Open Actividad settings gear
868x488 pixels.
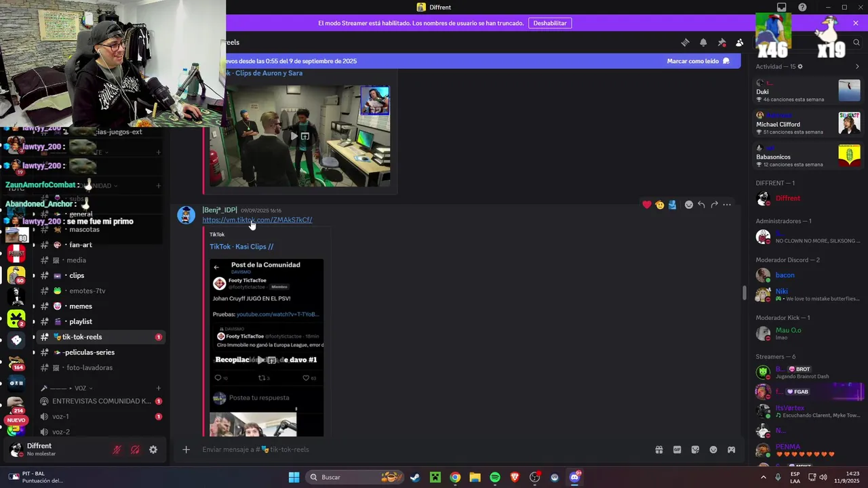(800, 66)
